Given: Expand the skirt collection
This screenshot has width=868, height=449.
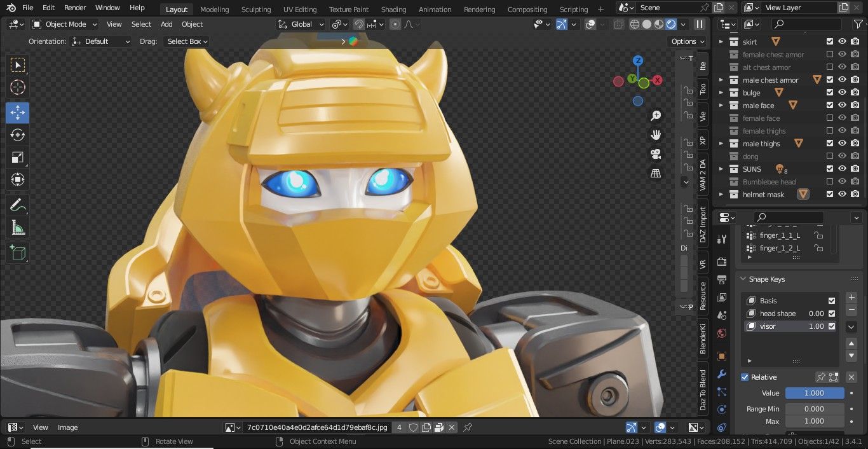Looking at the screenshot, I should tap(721, 41).
